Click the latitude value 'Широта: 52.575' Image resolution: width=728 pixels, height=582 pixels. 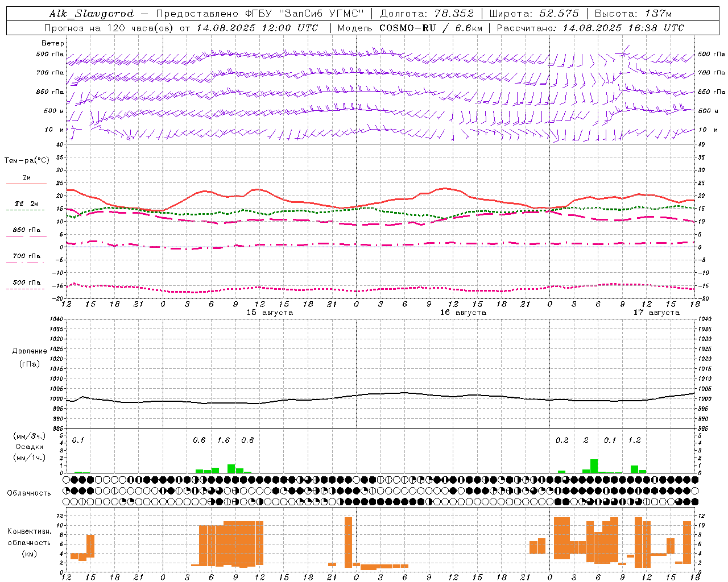click(533, 14)
